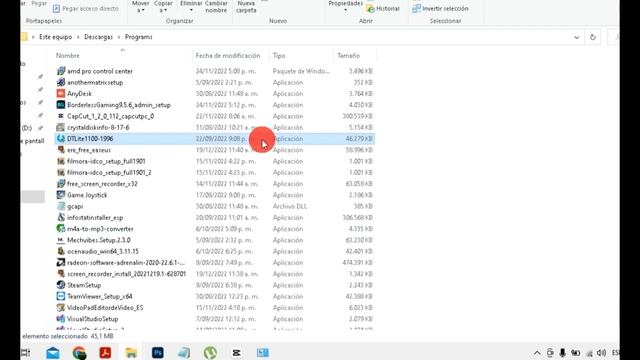
Task: Open uTorrent from taskbar
Action: (210, 353)
